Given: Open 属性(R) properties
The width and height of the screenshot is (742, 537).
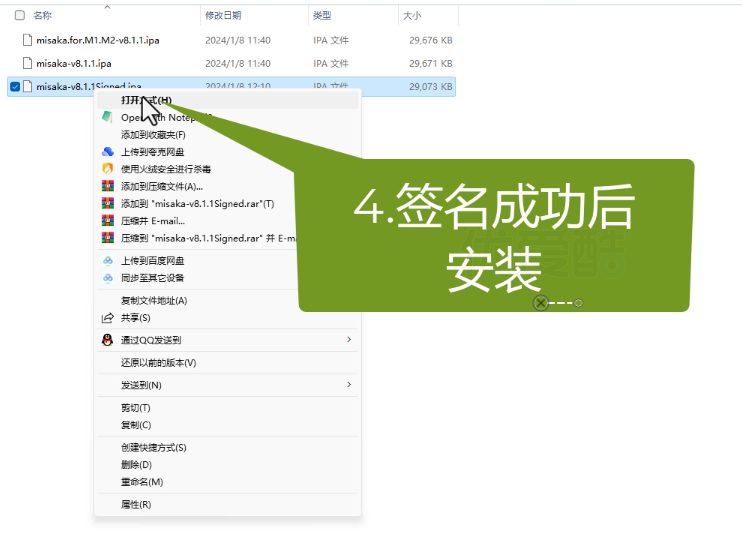Looking at the screenshot, I should click(136, 504).
